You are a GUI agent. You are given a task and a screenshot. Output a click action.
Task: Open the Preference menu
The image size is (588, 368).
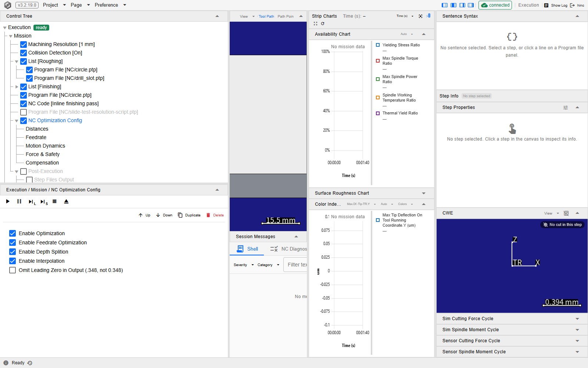(x=110, y=5)
